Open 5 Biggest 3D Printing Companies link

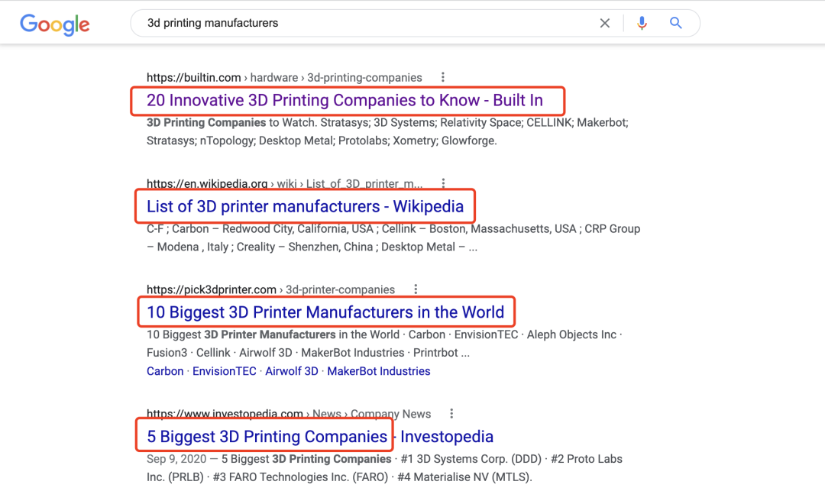(x=267, y=437)
